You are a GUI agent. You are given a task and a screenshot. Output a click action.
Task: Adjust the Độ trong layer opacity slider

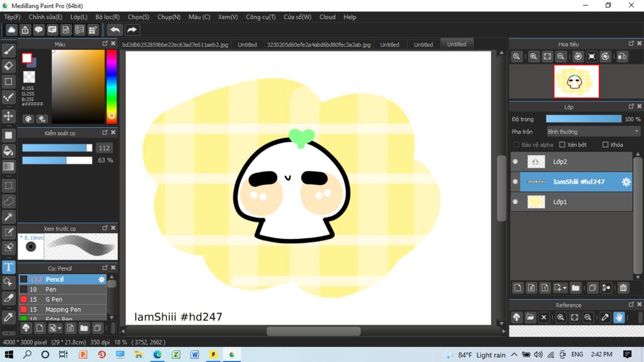pyautogui.click(x=583, y=119)
